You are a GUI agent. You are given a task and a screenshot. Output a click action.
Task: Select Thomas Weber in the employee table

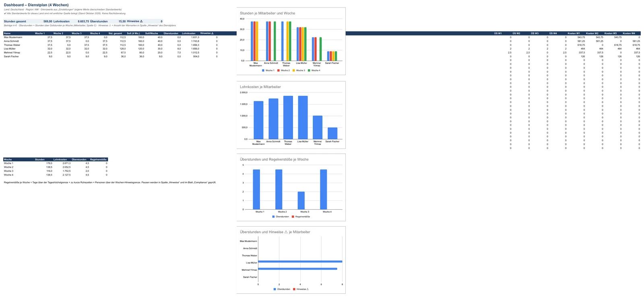[x=12, y=45]
